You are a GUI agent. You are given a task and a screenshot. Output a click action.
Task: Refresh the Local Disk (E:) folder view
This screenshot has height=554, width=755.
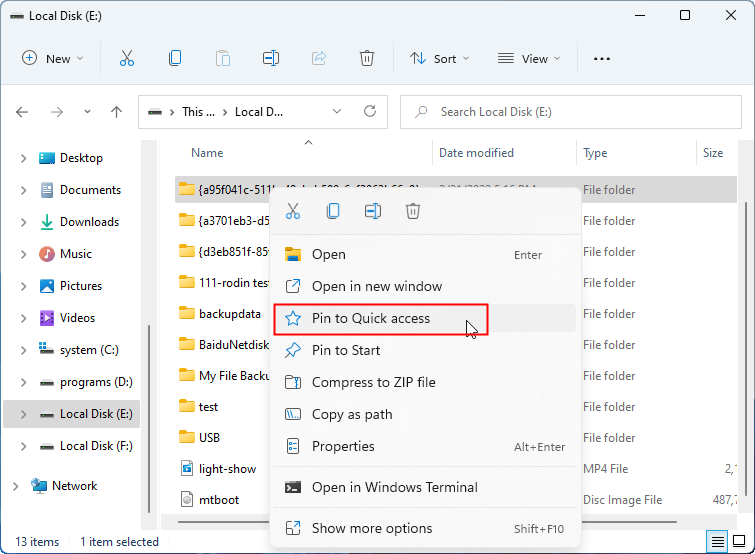[x=370, y=112]
